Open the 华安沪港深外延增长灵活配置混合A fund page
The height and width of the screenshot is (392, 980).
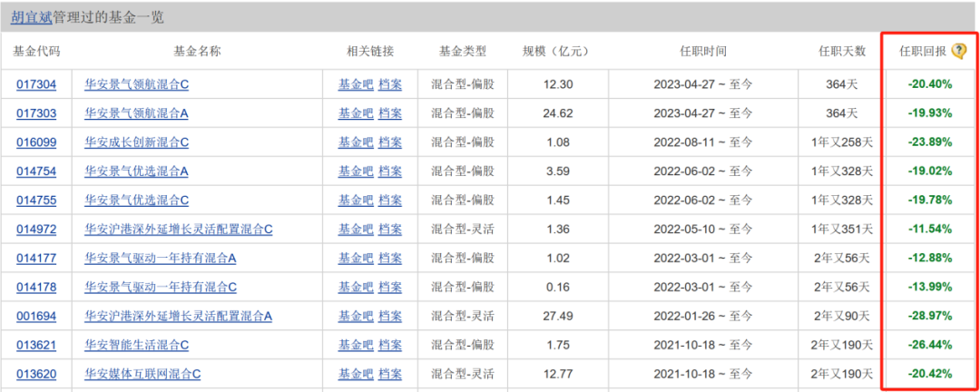(179, 317)
